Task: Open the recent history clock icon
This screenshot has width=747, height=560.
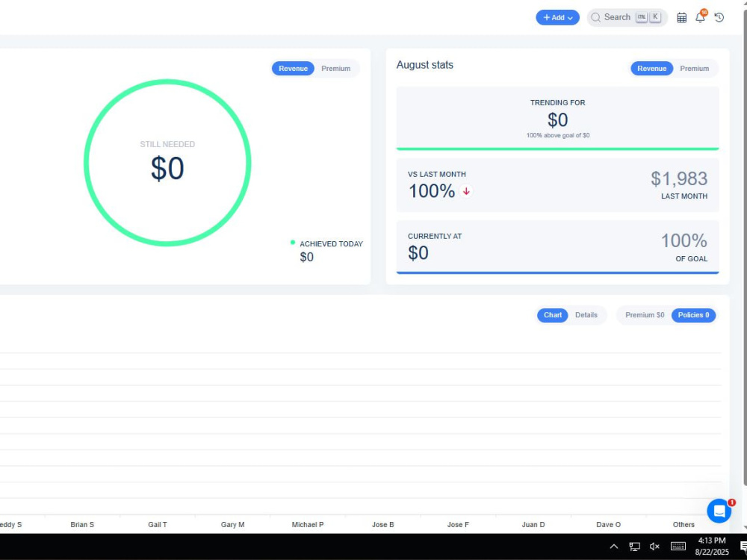Action: click(x=719, y=18)
